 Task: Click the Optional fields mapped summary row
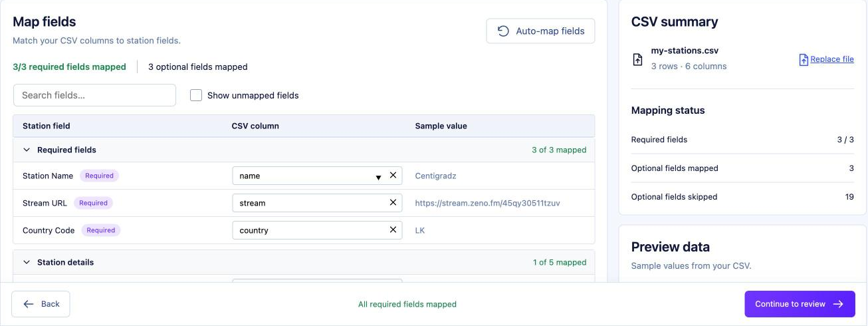tap(742, 168)
